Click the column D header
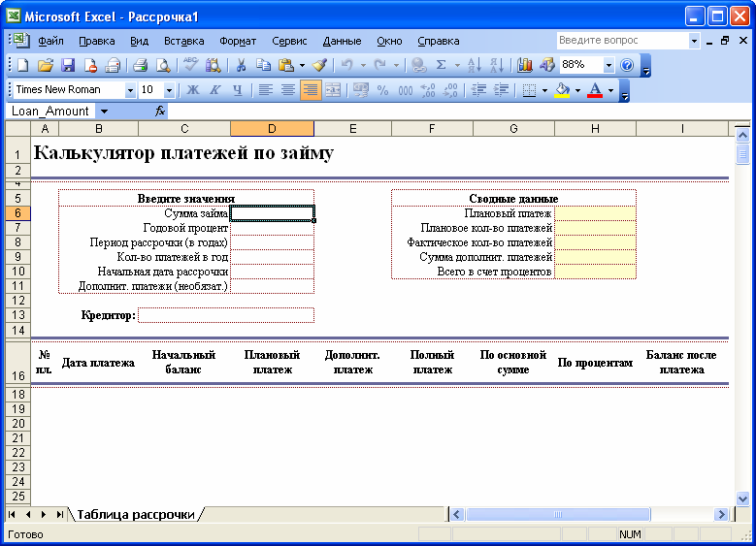Screen dimensions: 756x546 click(272, 129)
